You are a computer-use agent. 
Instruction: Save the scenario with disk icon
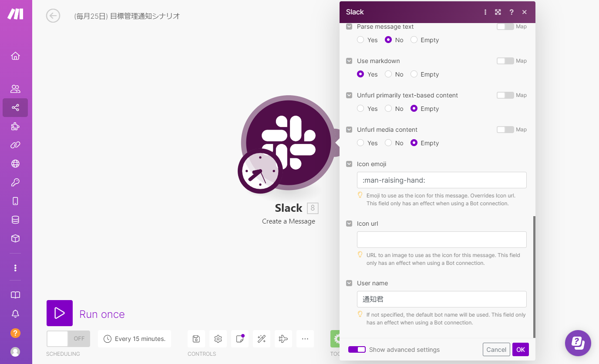point(196,339)
